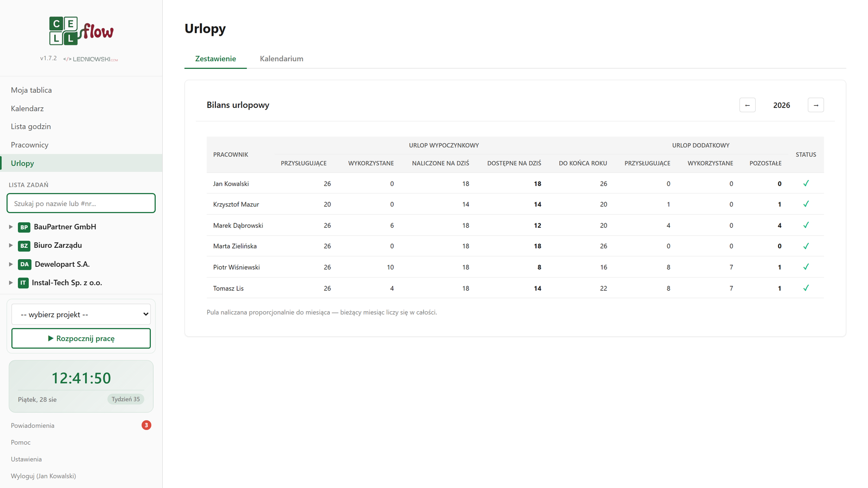Click the Naliczone na dziś column header
Image resolution: width=868 pixels, height=488 pixels.
(441, 163)
